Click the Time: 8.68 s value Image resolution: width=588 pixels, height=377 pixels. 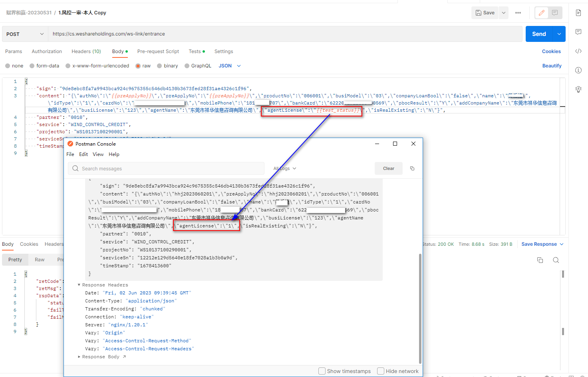471,244
